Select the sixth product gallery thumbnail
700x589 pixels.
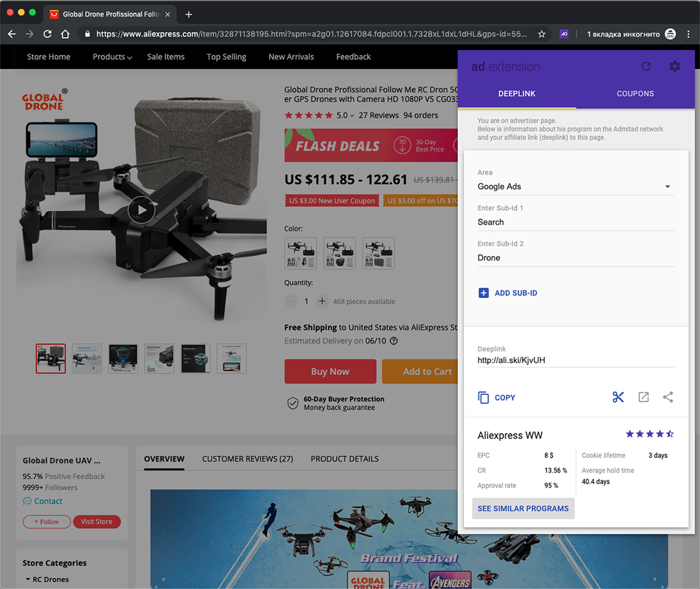point(232,359)
